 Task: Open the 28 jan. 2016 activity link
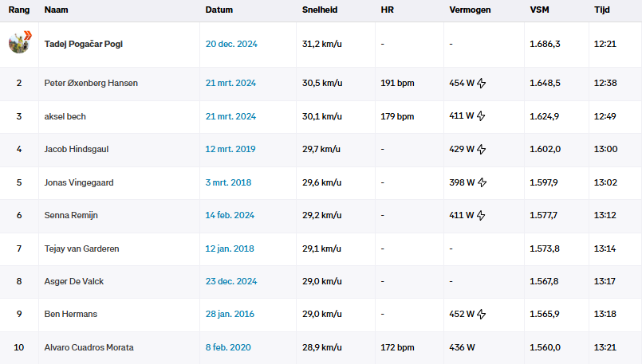230,314
